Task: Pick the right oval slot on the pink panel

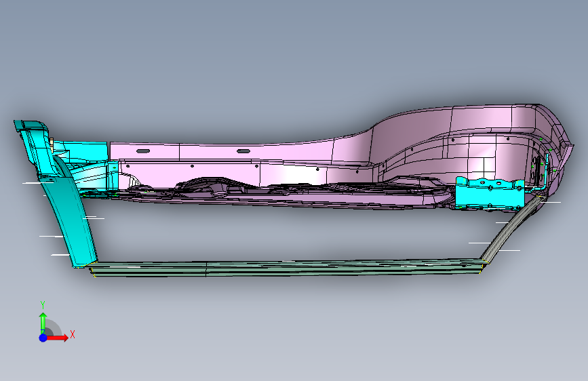Action: point(243,151)
